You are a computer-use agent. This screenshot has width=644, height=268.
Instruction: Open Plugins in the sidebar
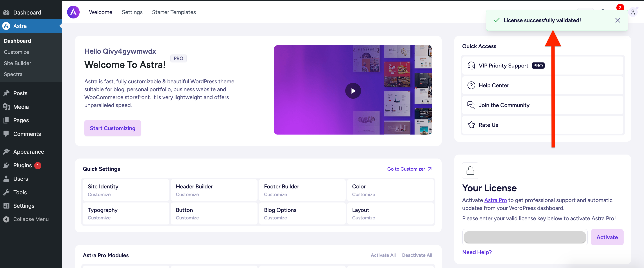click(x=23, y=165)
